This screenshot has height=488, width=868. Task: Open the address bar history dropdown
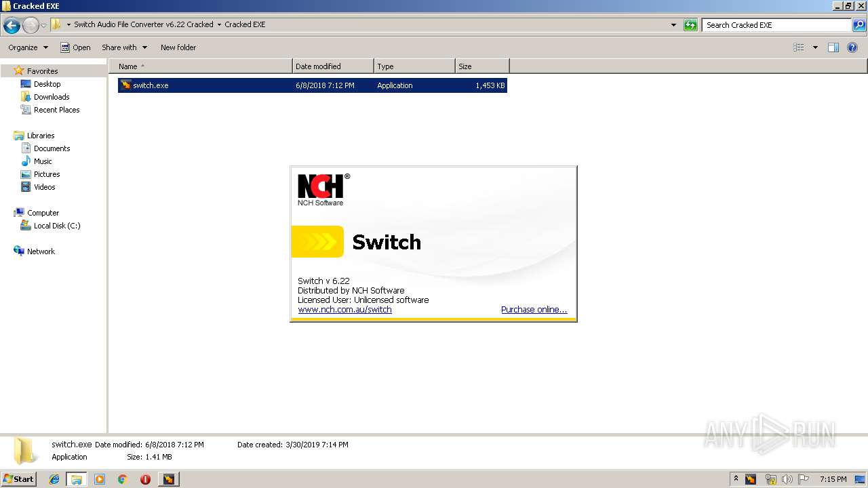point(673,25)
